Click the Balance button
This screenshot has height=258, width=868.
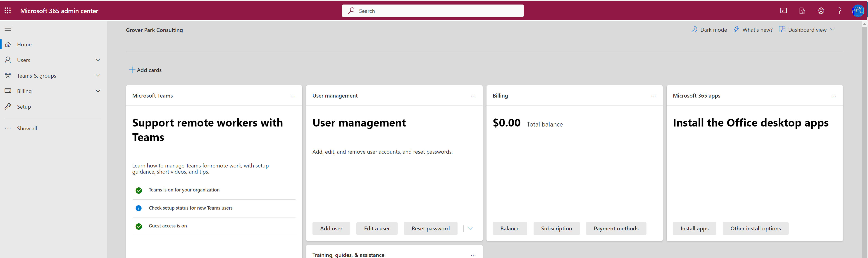coord(510,228)
